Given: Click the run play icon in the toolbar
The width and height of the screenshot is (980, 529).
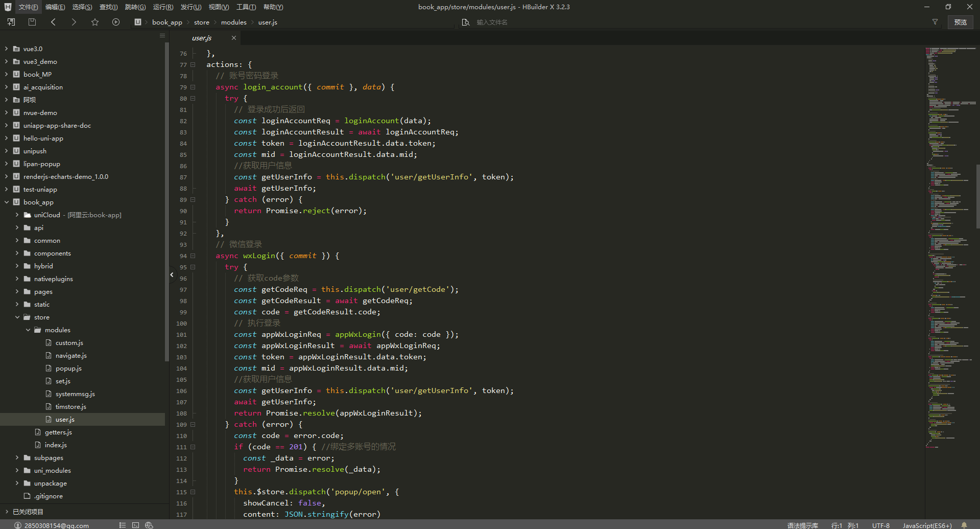Looking at the screenshot, I should pyautogui.click(x=116, y=22).
